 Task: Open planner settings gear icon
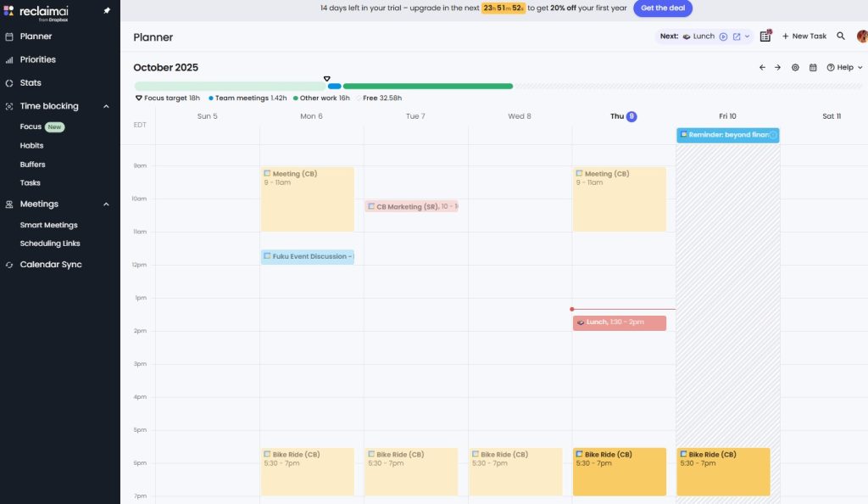point(795,68)
